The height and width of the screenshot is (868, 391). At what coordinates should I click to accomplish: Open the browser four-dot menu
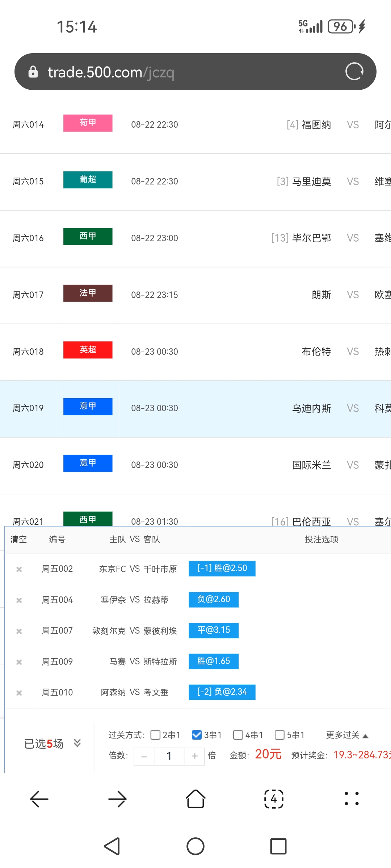[x=352, y=799]
